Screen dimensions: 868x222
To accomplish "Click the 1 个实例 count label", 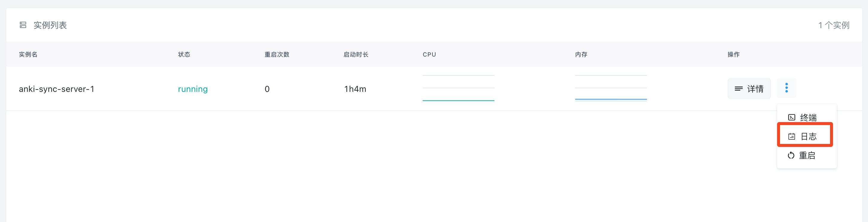I will 834,25.
